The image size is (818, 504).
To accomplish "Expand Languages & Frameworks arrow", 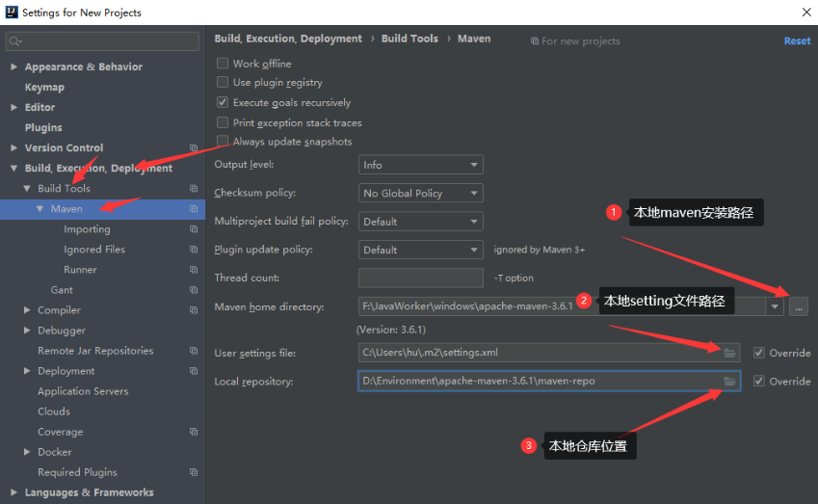I will tap(14, 492).
